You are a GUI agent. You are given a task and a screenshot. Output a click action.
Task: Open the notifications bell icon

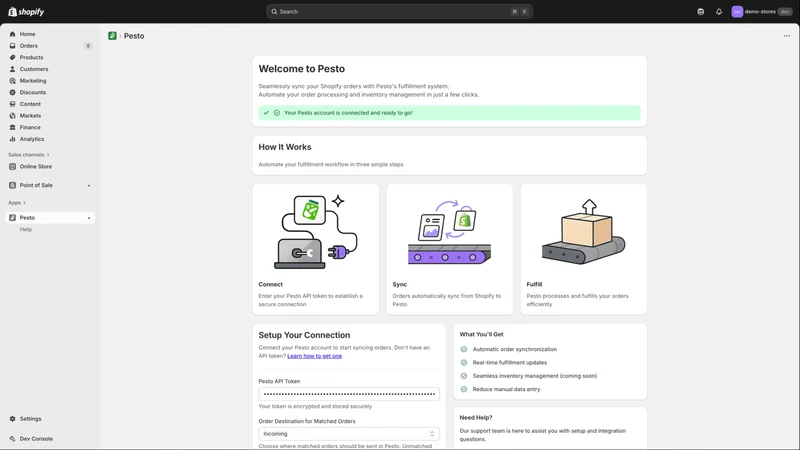[x=719, y=12]
